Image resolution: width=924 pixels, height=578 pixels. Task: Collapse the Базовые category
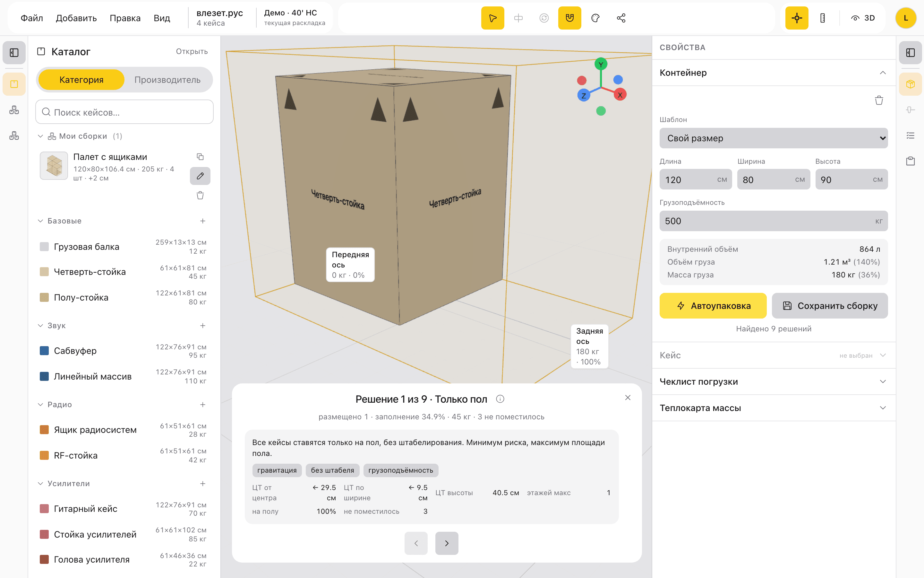(x=40, y=221)
